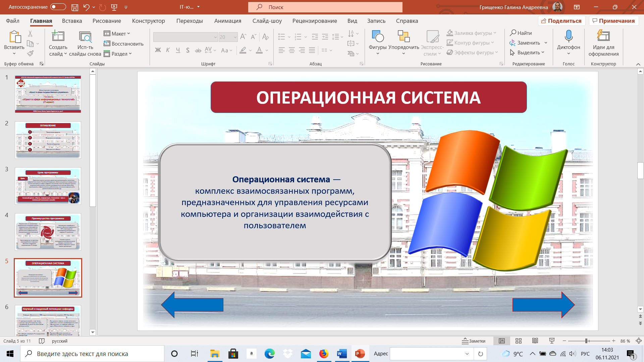Image resolution: width=644 pixels, height=362 pixels.
Task: Click the Arrange icon
Action: pos(404,36)
